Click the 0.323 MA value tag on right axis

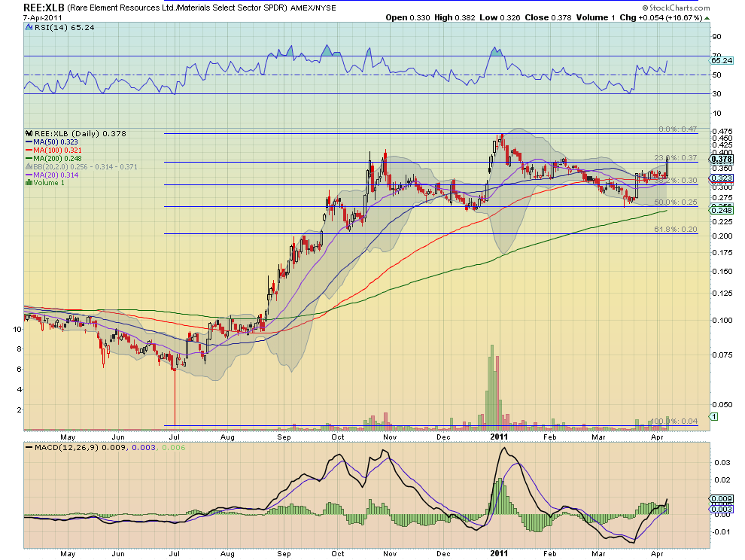pos(721,178)
